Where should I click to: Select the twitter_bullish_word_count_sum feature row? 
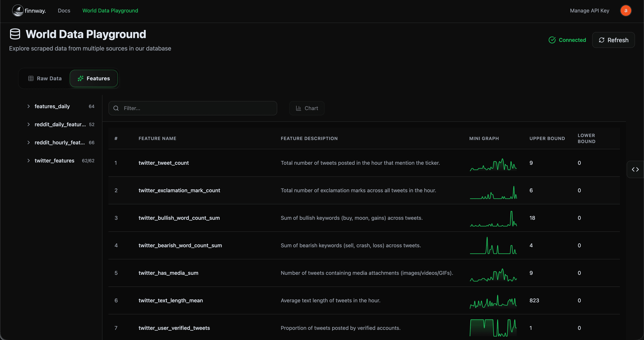point(179,218)
